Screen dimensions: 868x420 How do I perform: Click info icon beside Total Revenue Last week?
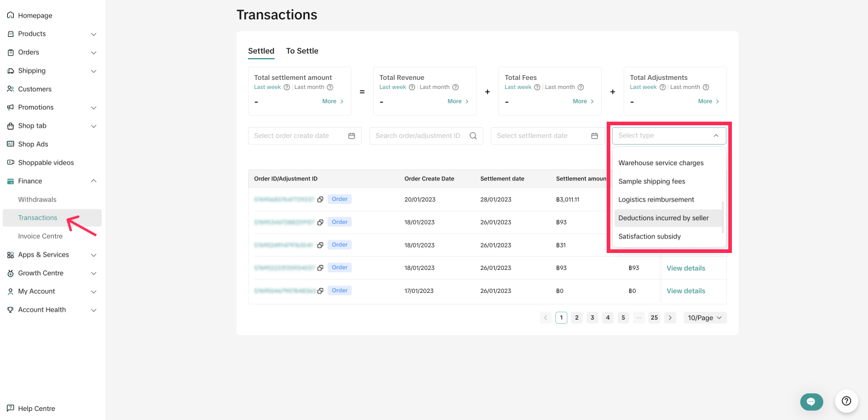click(412, 87)
